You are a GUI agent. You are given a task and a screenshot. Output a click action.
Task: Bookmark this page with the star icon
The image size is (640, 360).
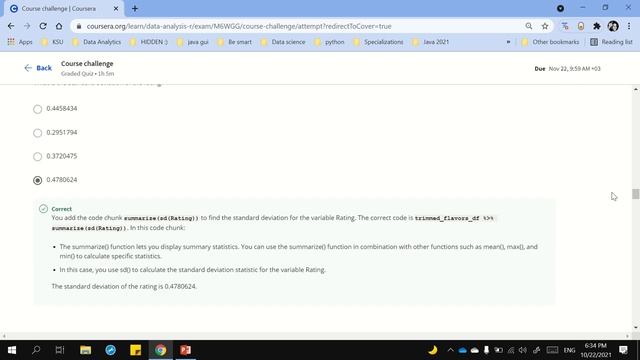(x=545, y=26)
